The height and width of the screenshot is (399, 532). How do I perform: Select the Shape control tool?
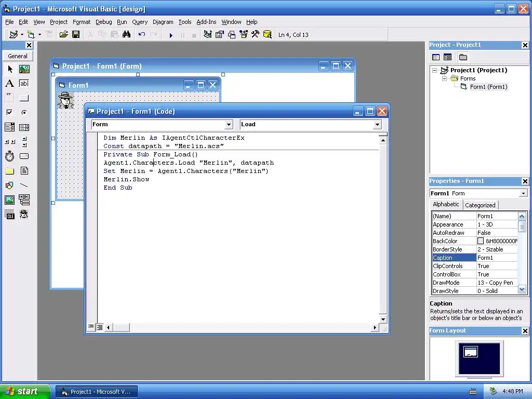click(10, 185)
